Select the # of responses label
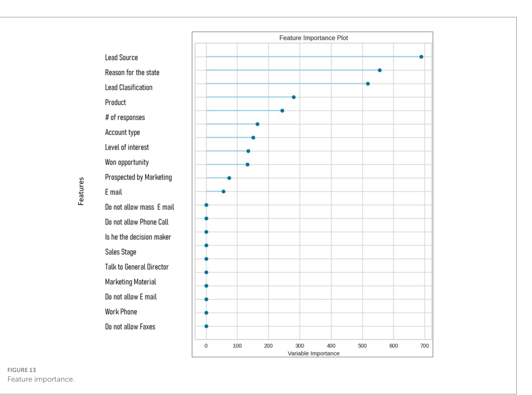 (x=125, y=118)
